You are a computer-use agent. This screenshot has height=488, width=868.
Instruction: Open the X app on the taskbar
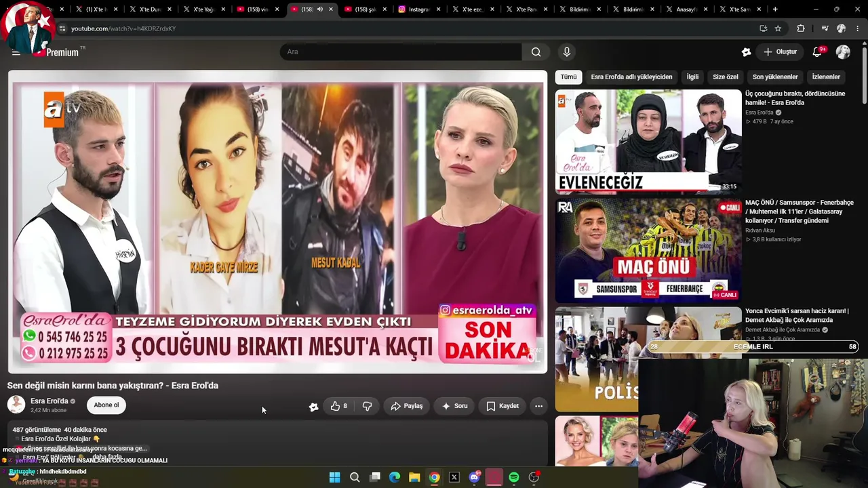[454, 477]
